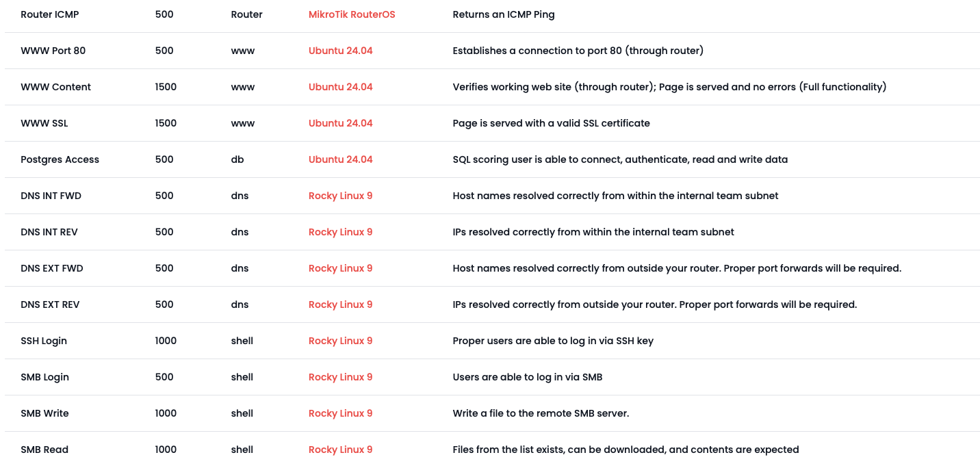
Task: Follow Rocky Linux 9 link in SMB Write row
Action: [x=340, y=413]
